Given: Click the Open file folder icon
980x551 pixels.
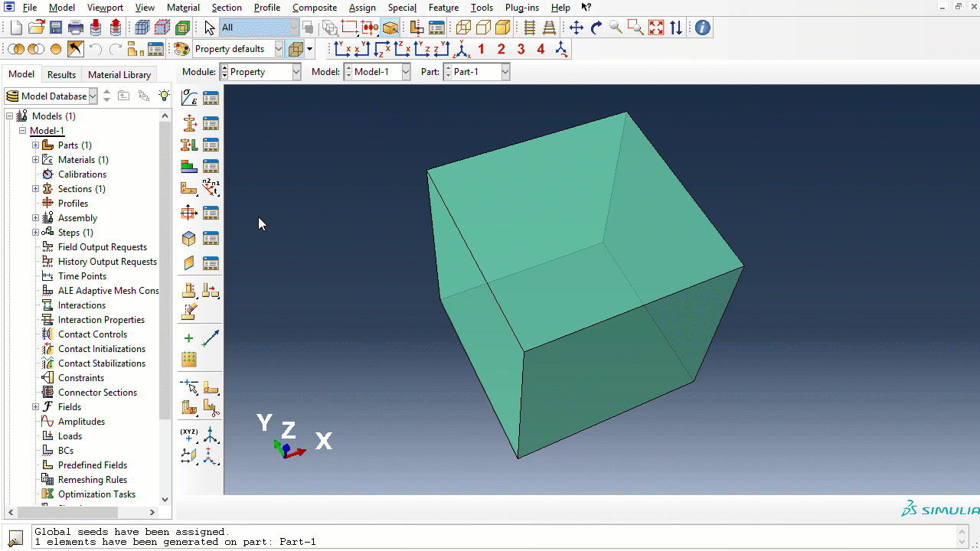Looking at the screenshot, I should (36, 28).
